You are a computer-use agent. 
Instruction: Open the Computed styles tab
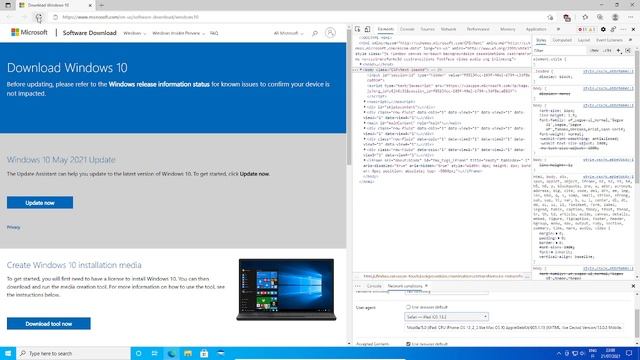562,40
